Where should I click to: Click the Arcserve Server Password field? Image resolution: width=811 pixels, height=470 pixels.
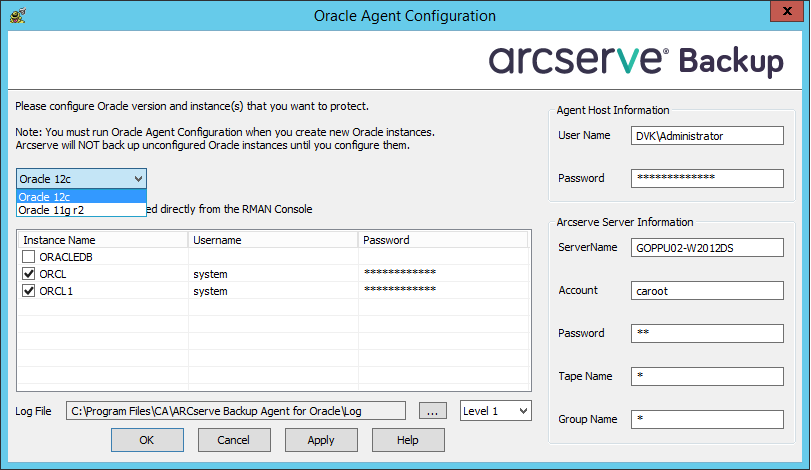(707, 333)
